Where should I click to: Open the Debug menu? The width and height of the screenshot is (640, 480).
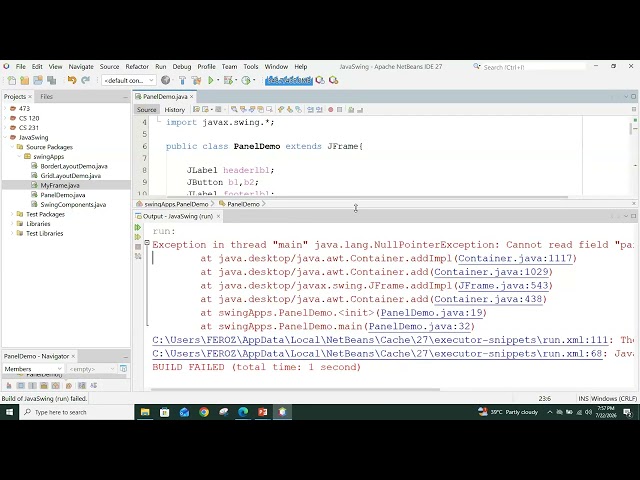click(x=182, y=67)
